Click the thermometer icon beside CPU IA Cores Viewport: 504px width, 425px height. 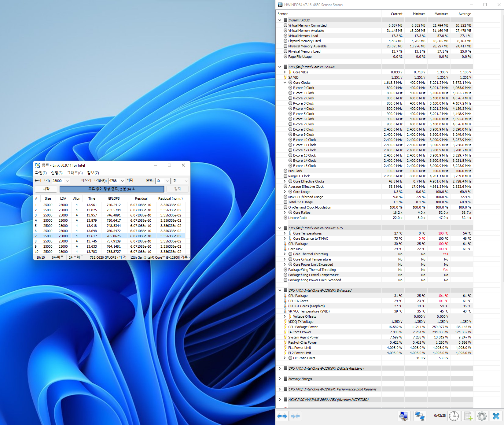click(285, 301)
